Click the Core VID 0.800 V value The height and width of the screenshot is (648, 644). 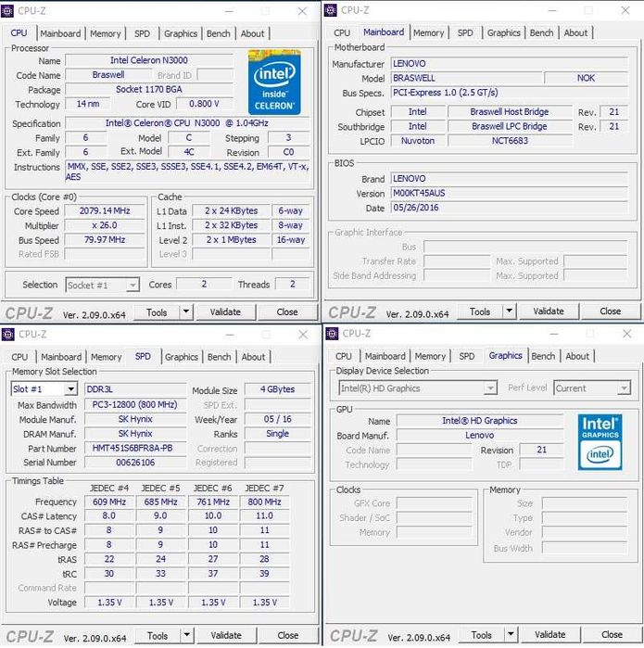(x=205, y=104)
